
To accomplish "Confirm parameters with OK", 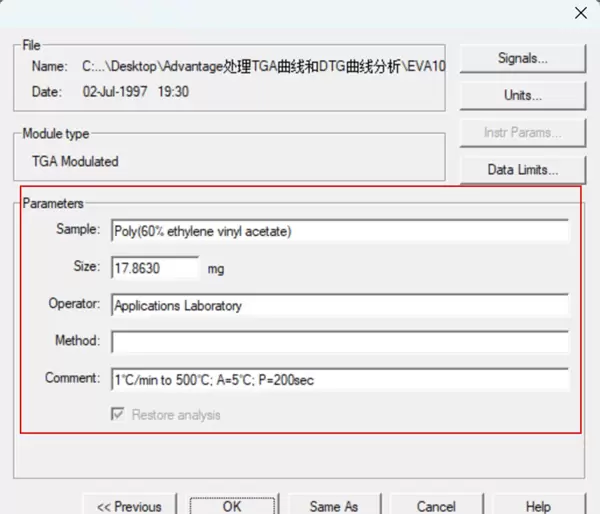I will 232,506.
